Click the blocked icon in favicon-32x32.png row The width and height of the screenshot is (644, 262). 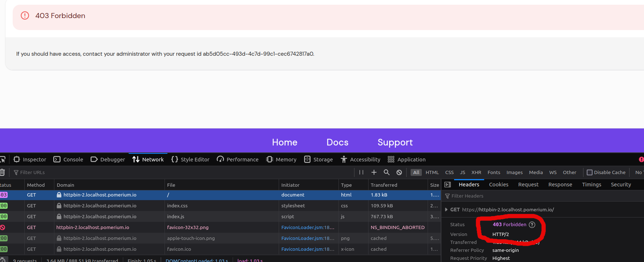pos(3,227)
